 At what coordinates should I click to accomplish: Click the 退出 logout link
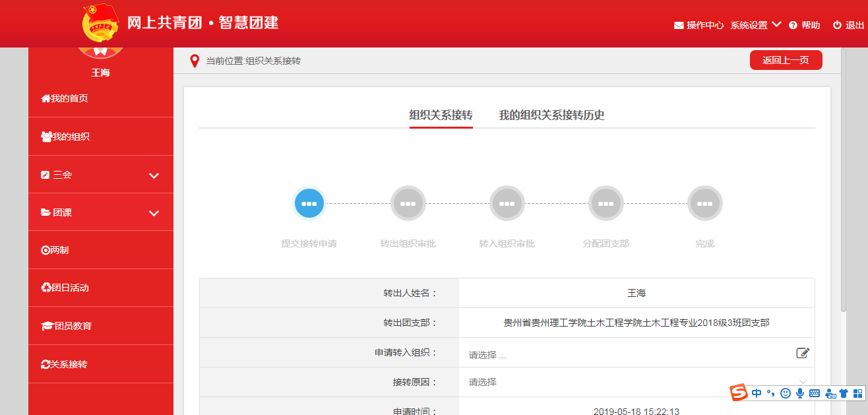click(848, 25)
